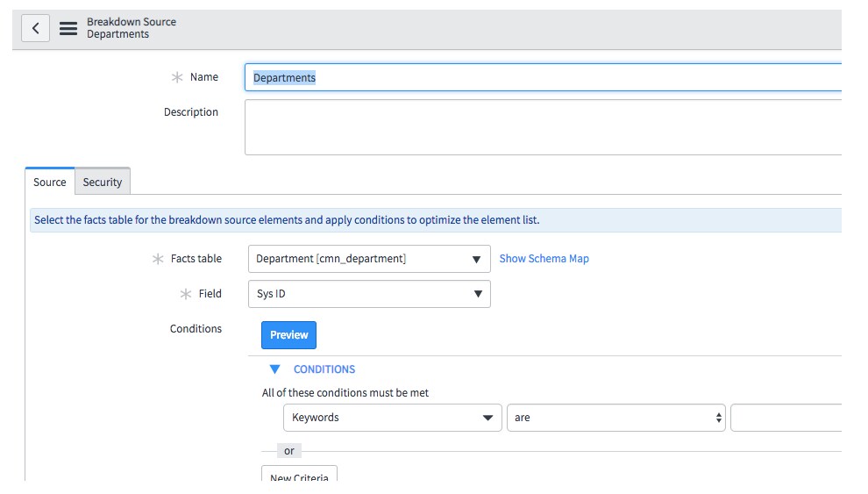Click the Facts table dropdown arrow
868x494 pixels.
point(476,259)
